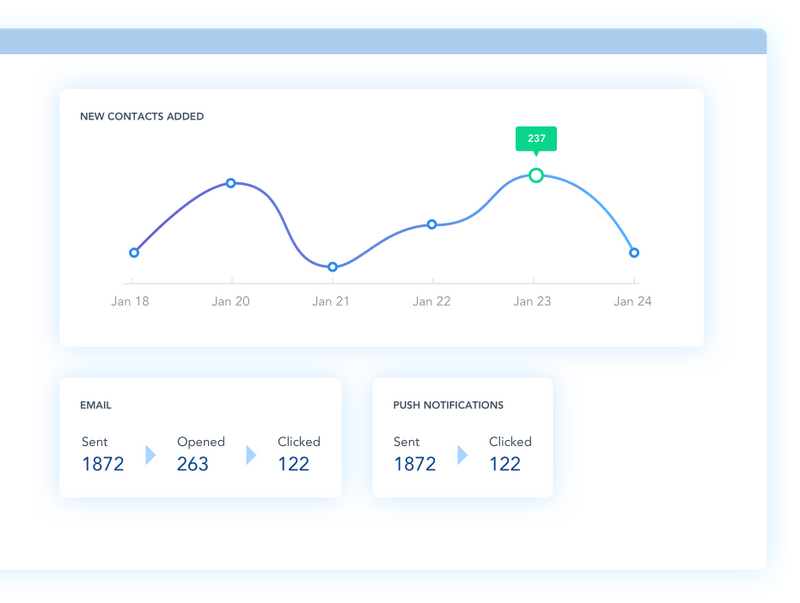The height and width of the screenshot is (603, 800).
Task: Click the Jan 18 data point on chart
Action: (x=134, y=253)
